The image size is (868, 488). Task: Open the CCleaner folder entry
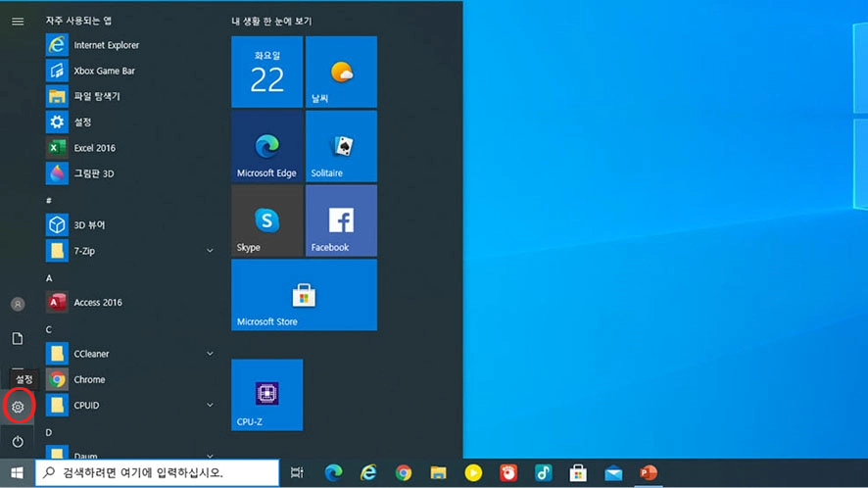130,354
